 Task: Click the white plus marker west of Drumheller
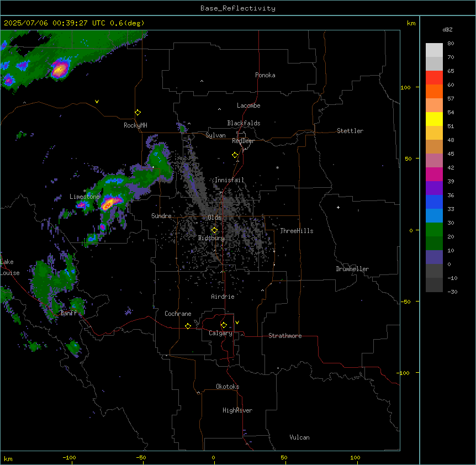tap(338, 207)
